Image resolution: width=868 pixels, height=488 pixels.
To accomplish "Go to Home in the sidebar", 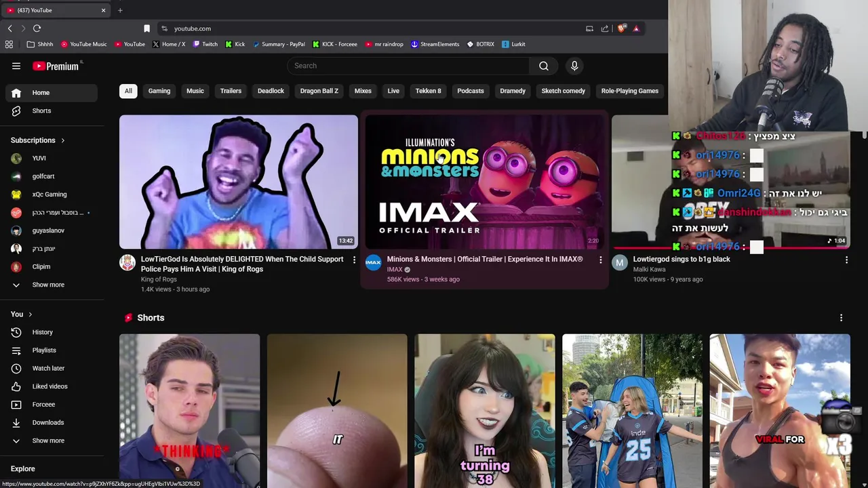I will [x=52, y=93].
